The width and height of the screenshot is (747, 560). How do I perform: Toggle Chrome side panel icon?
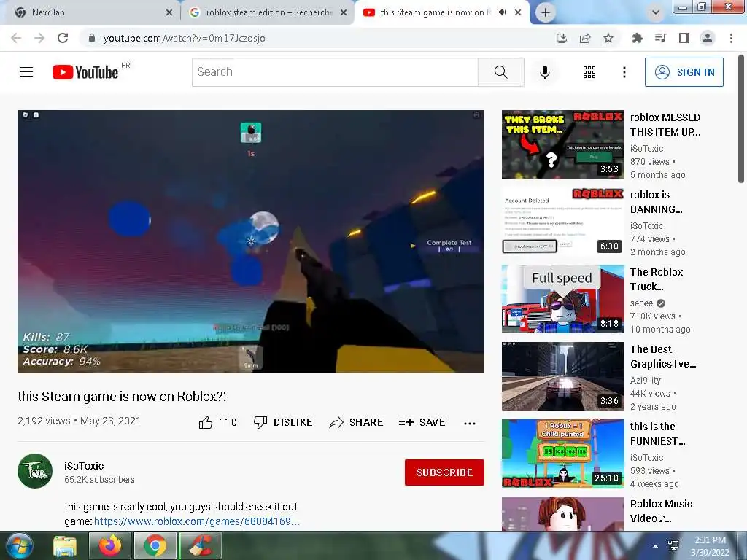(x=684, y=38)
